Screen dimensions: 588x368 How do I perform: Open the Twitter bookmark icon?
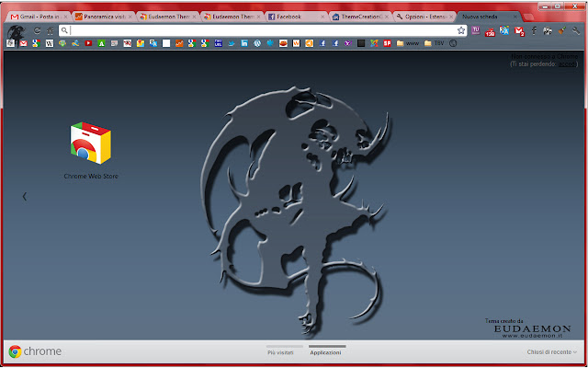[x=232, y=43]
